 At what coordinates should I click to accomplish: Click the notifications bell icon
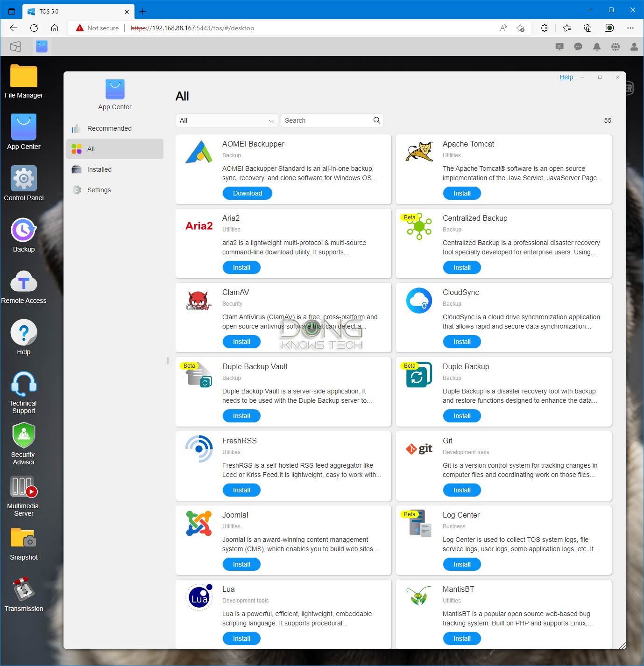597,47
